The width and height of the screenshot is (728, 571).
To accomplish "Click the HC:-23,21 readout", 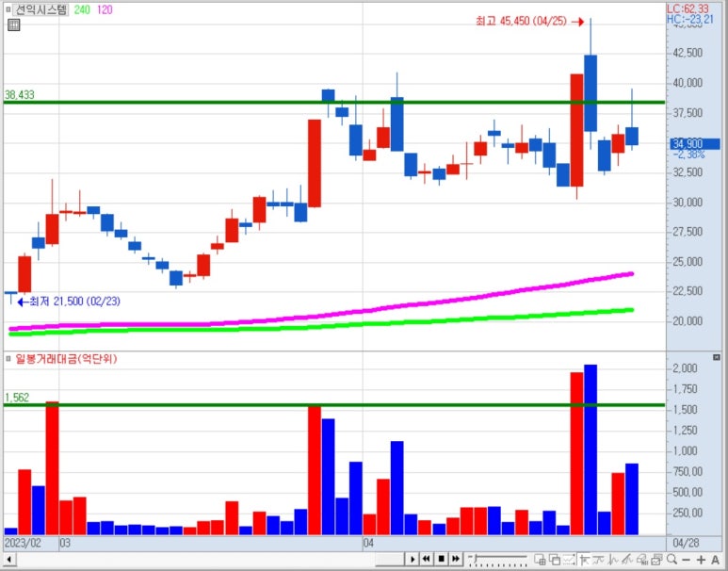I will pos(690,19).
